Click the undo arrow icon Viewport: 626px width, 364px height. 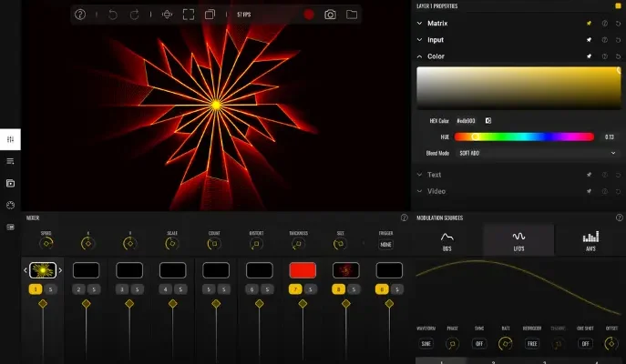[x=112, y=15]
